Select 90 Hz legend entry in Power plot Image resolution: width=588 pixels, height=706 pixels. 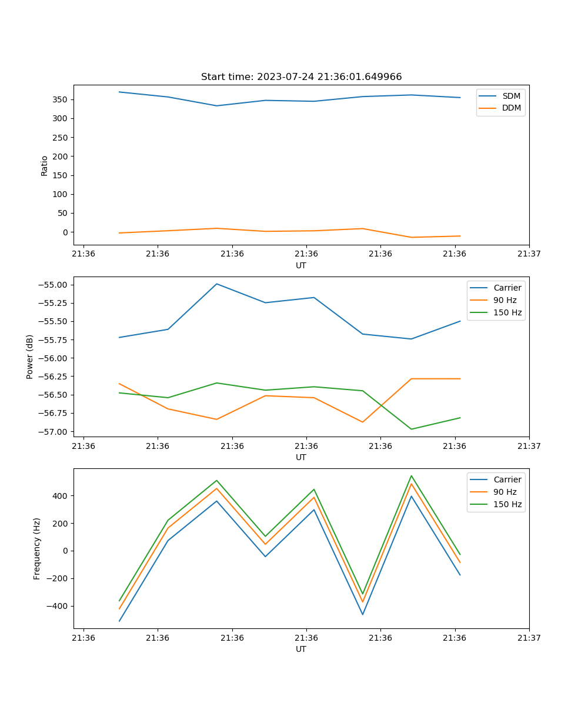point(505,300)
